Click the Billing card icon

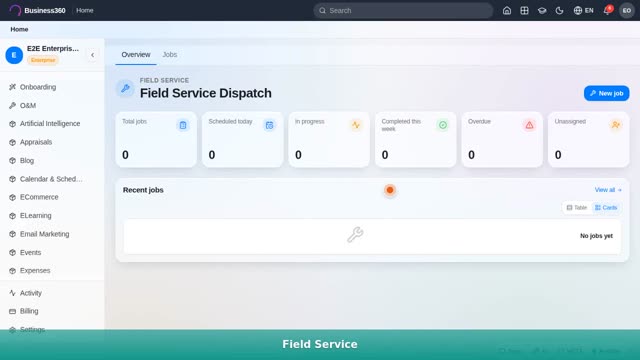[13, 311]
